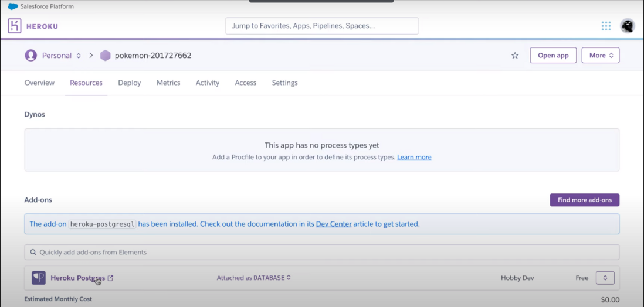Open the user avatar menu
This screenshot has height=307, width=644.
point(627,26)
